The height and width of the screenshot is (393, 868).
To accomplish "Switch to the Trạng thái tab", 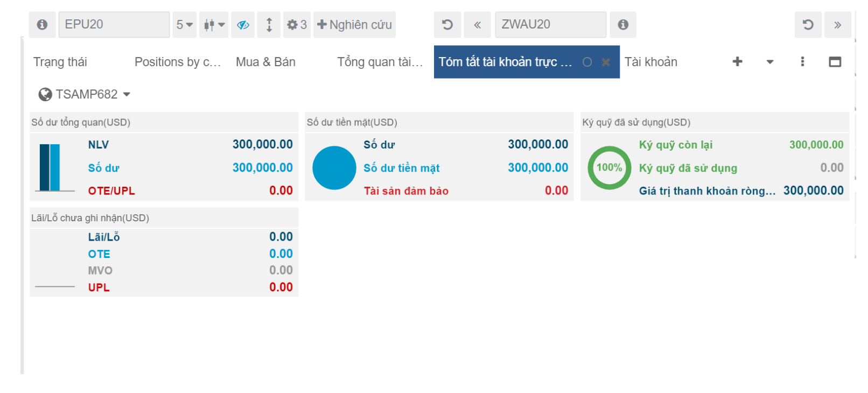I will 60,62.
